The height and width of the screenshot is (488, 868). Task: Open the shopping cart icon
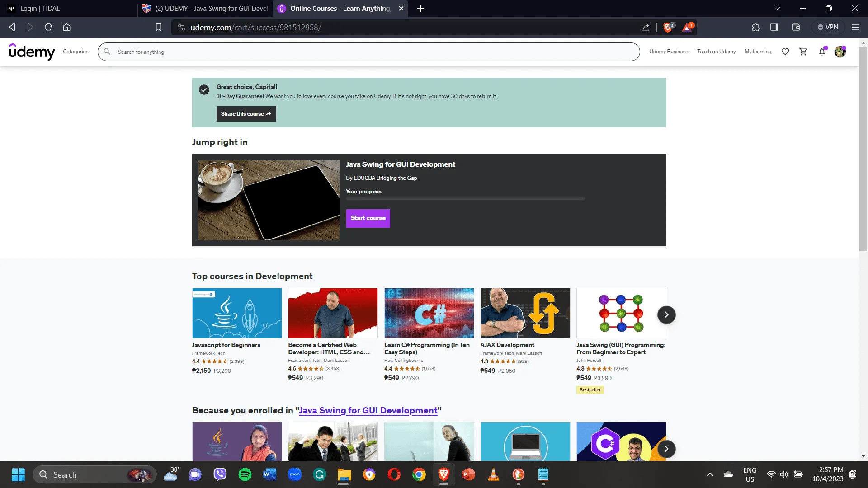803,52
